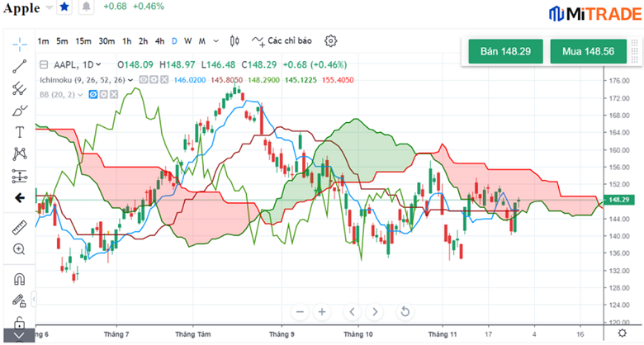Select the crosshair cursor tool

19,45
